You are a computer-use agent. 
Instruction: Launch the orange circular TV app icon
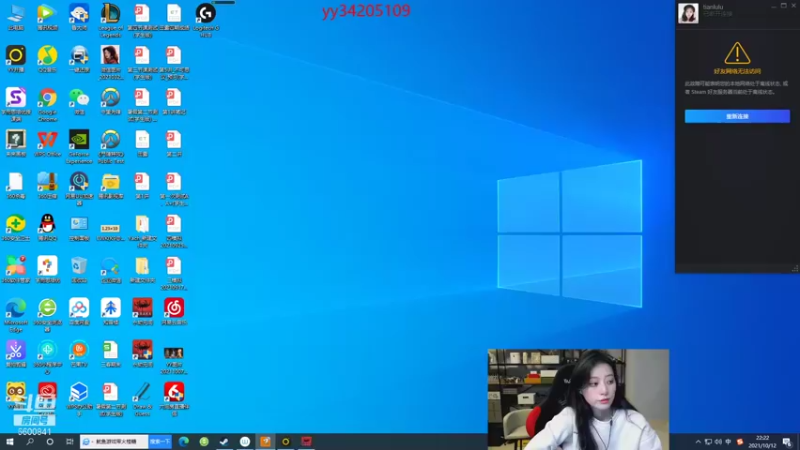tap(79, 351)
